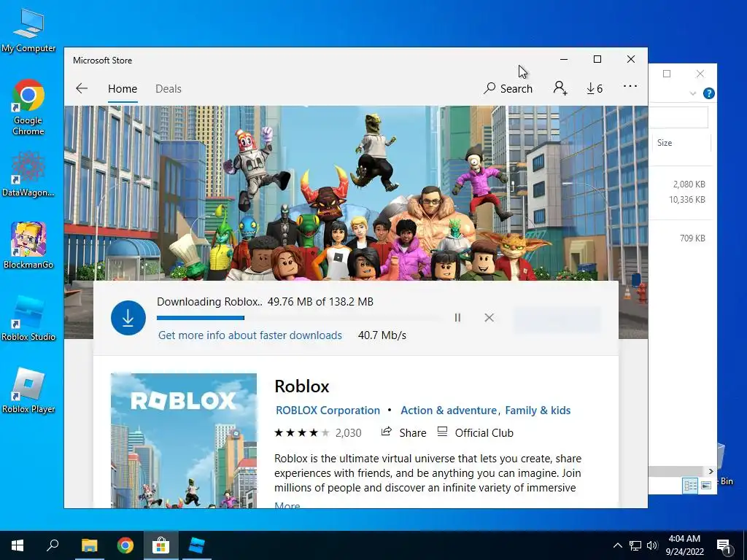
Task: Show hidden system tray icons
Action: coord(617,545)
